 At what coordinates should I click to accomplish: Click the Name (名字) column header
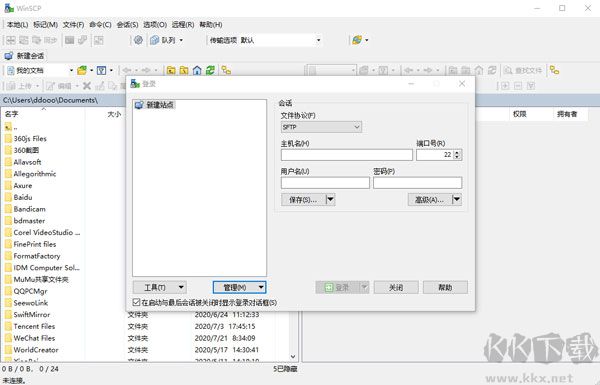(43, 114)
